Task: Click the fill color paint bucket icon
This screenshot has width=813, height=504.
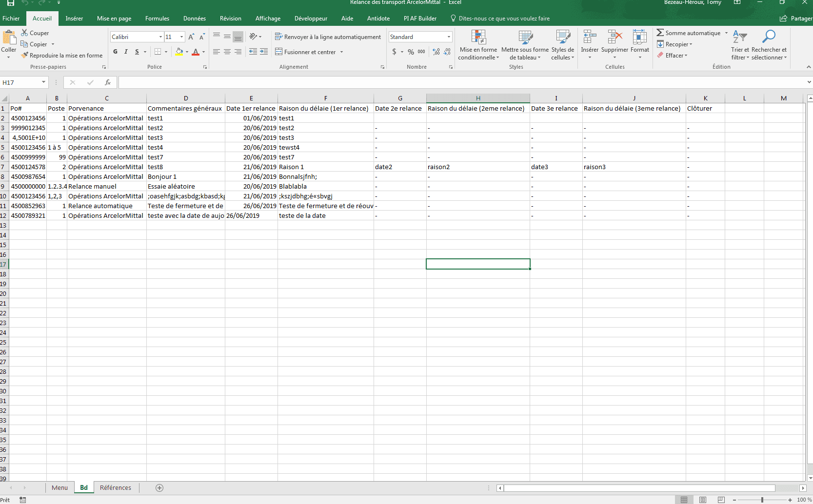Action: (x=179, y=52)
